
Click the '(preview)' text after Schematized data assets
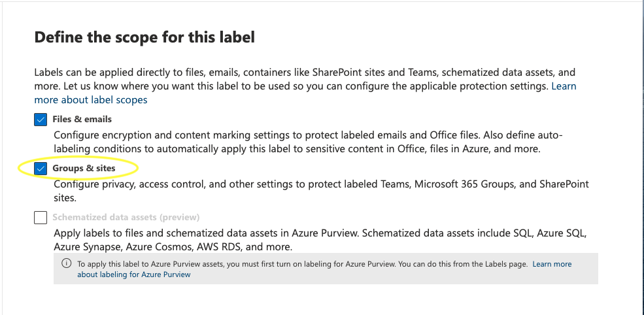click(178, 218)
